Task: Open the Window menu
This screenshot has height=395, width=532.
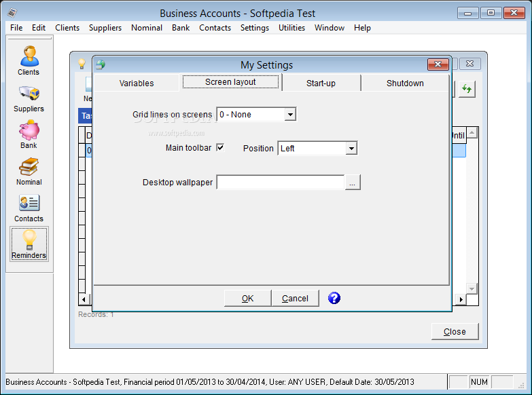Action: tap(329, 28)
